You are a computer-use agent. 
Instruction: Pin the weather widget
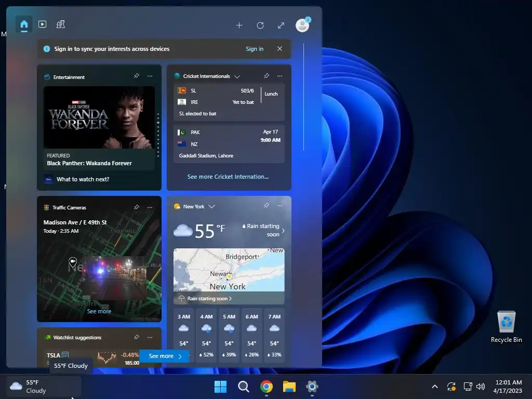267,205
